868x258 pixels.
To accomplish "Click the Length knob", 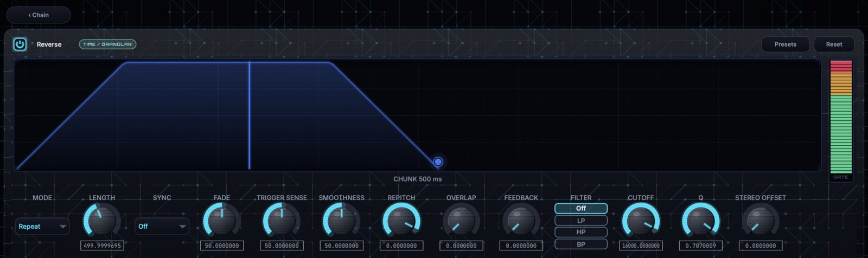I will coord(101,221).
